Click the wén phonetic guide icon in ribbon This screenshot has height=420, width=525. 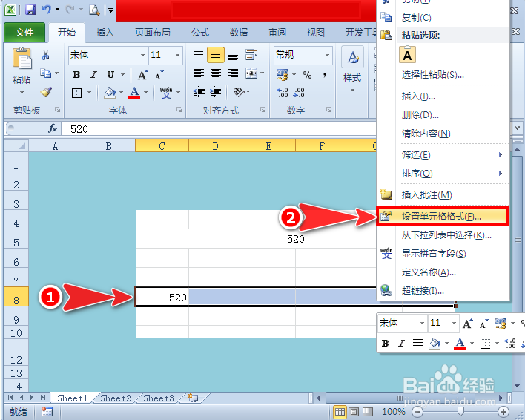pos(166,93)
